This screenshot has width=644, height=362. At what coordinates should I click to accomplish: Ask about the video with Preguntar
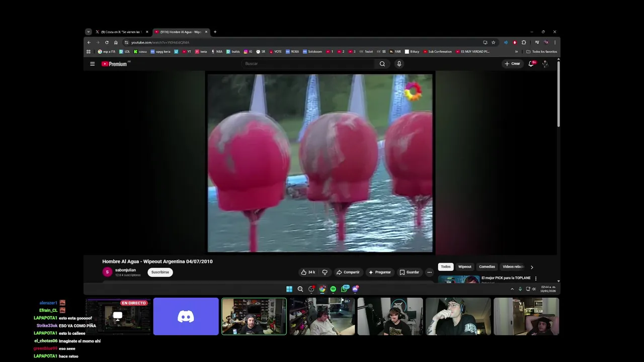379,272
